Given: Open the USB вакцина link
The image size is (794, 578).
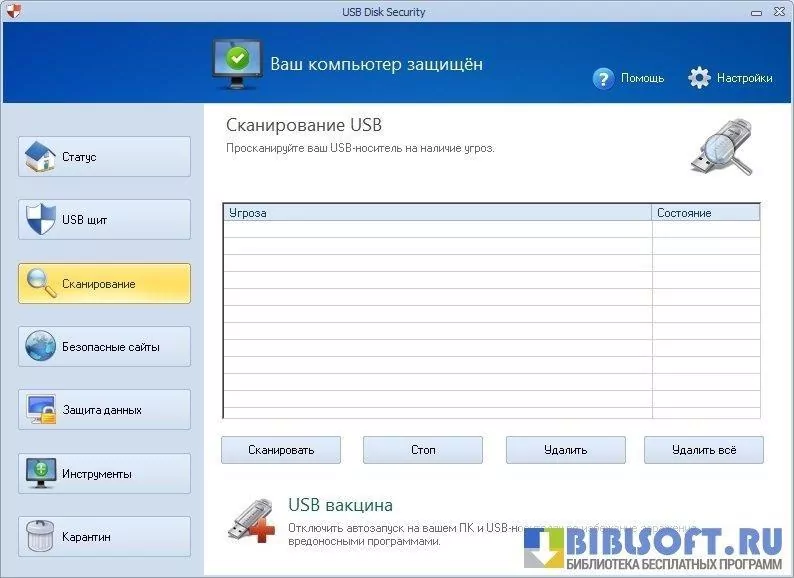Looking at the screenshot, I should click(x=340, y=505).
